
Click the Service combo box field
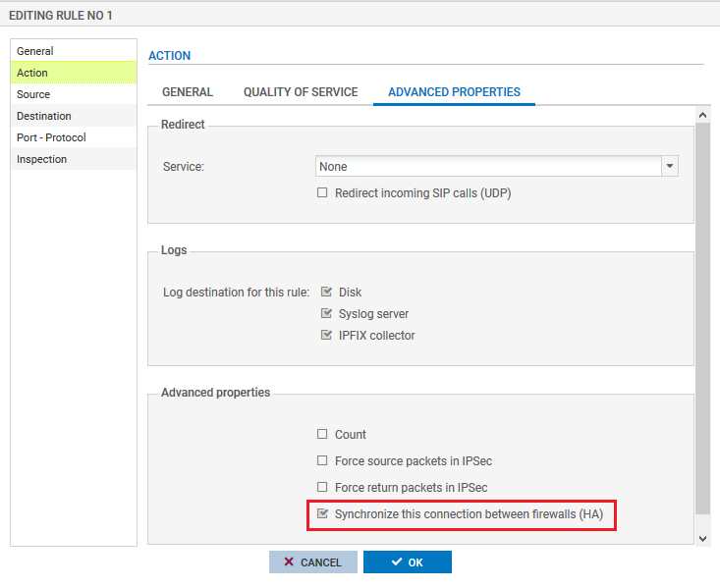[x=488, y=167]
